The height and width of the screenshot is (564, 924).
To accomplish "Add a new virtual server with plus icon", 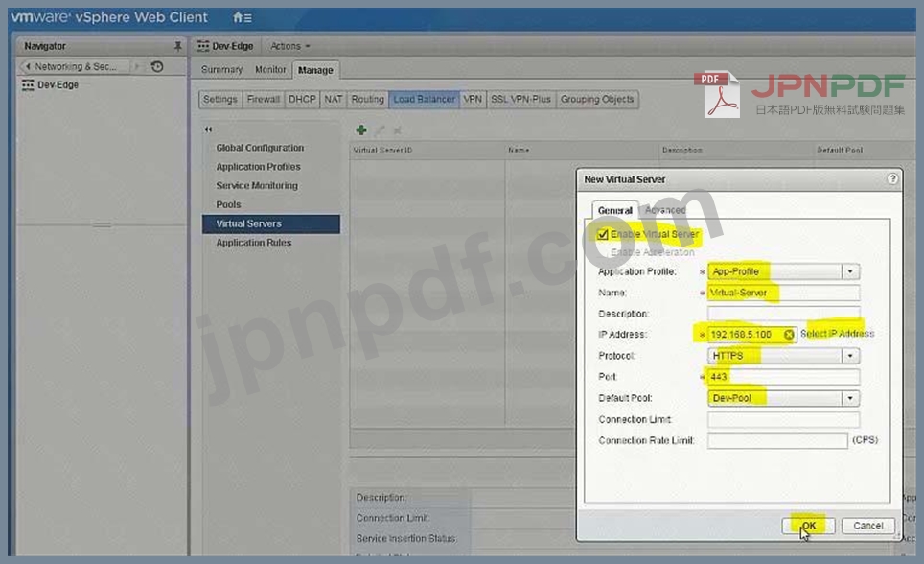I will [x=361, y=129].
